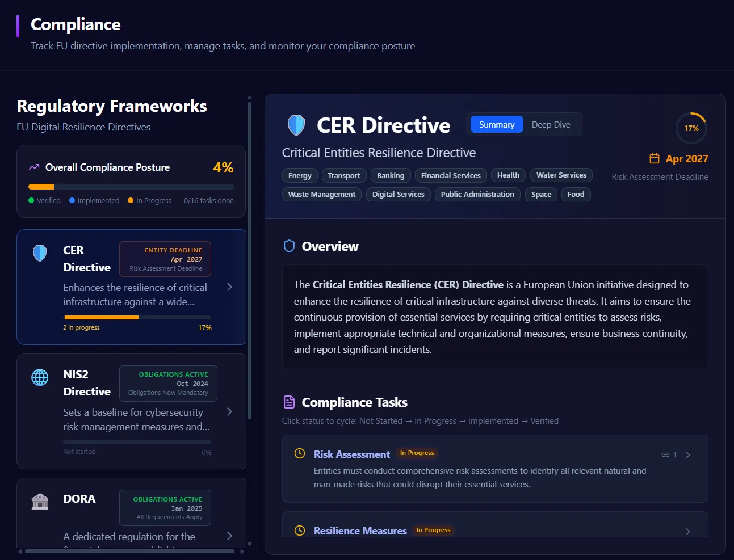The width and height of the screenshot is (734, 560).
Task: Click the NIS2 Directive globe icon
Action: point(40,377)
